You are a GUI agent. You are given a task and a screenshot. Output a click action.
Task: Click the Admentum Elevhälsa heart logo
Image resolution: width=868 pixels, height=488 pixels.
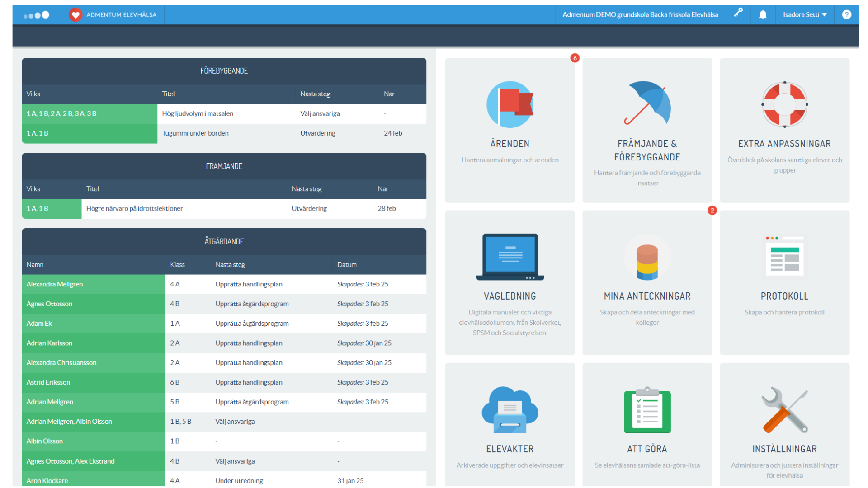tap(75, 14)
